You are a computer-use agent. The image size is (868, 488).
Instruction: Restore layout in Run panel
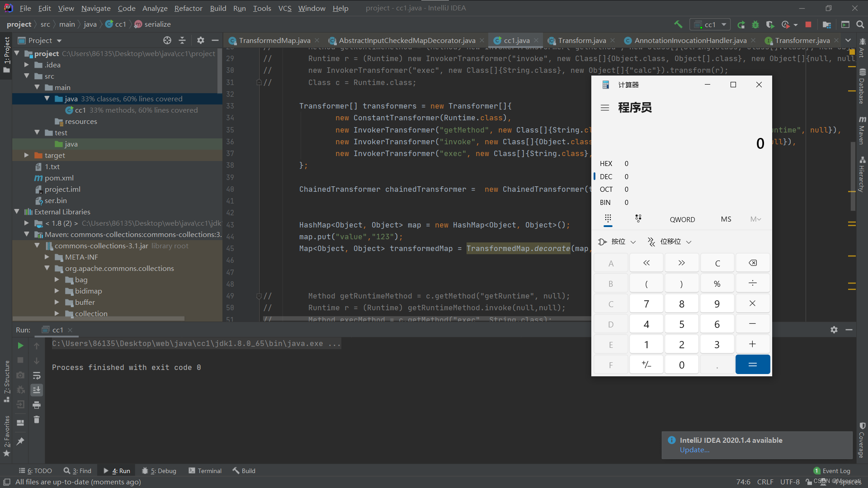tap(20, 423)
